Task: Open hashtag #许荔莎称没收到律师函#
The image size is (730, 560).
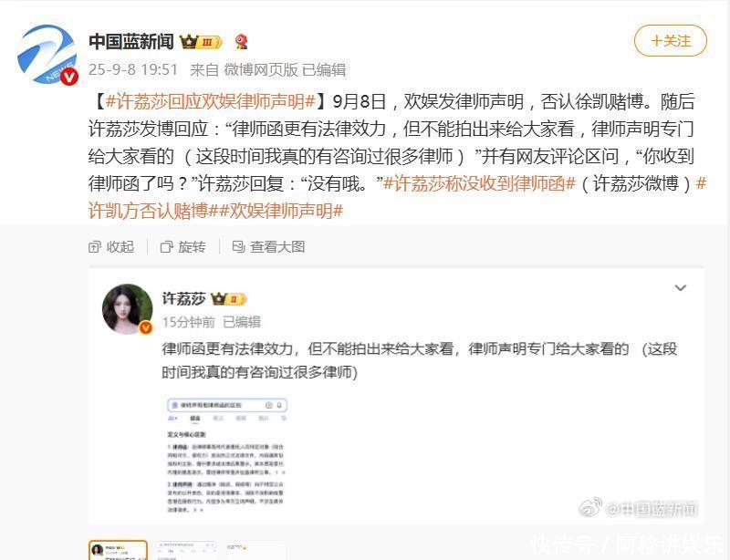Action: pyautogui.click(x=480, y=183)
